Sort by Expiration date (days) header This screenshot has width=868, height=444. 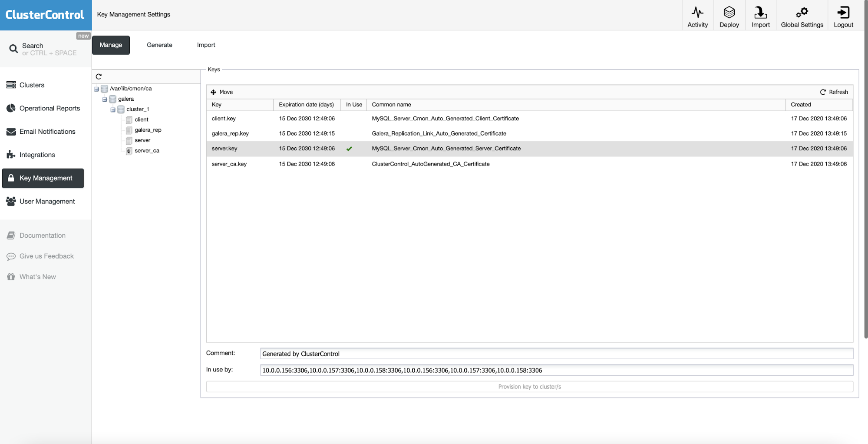[307, 105]
